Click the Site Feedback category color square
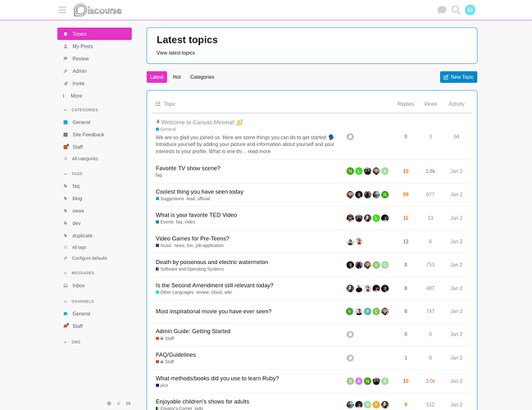532x410 pixels. 66,134
